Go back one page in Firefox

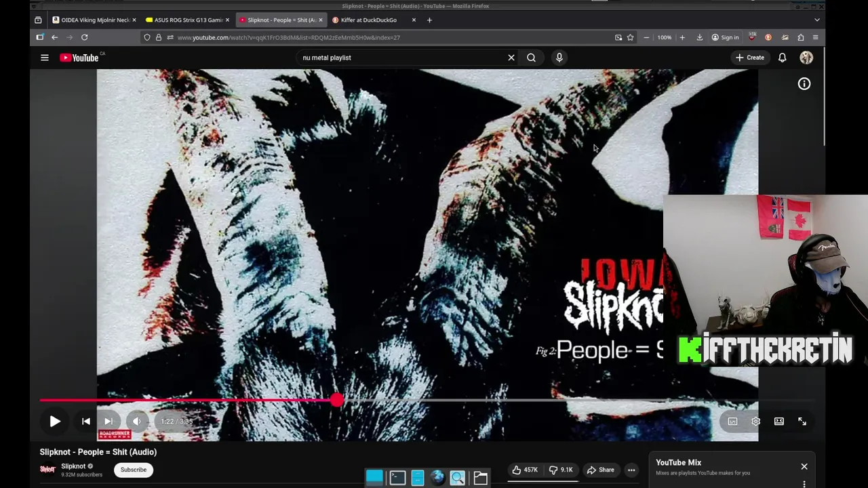pyautogui.click(x=54, y=37)
